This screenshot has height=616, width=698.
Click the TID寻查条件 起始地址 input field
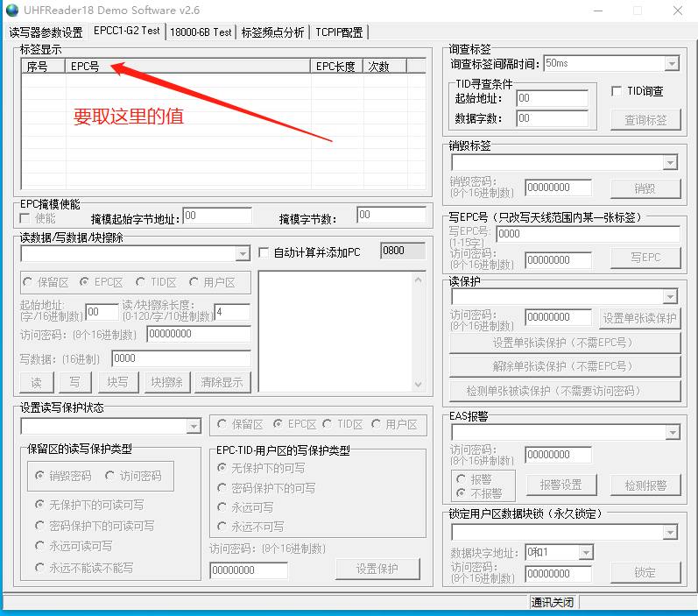coord(552,98)
